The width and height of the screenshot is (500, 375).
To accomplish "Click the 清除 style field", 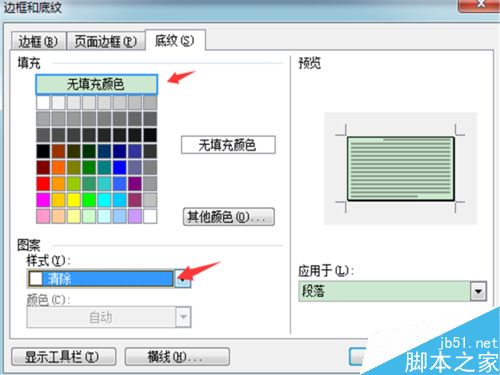I will (x=100, y=279).
